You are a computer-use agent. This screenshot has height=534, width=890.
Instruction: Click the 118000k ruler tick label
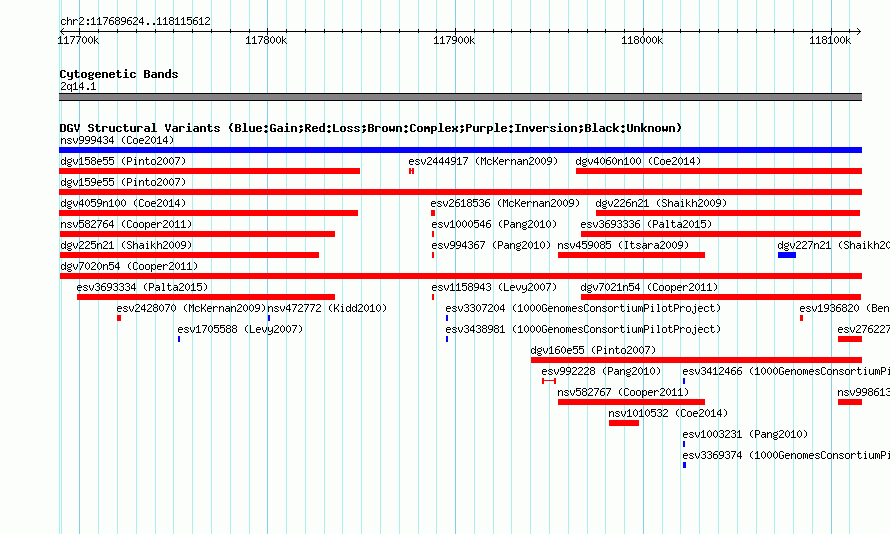pos(642,40)
